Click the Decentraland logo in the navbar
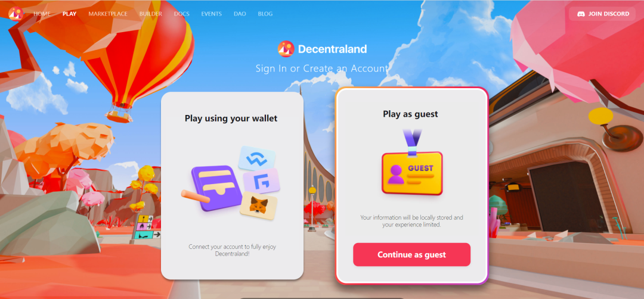This screenshot has width=644, height=299. tap(16, 14)
